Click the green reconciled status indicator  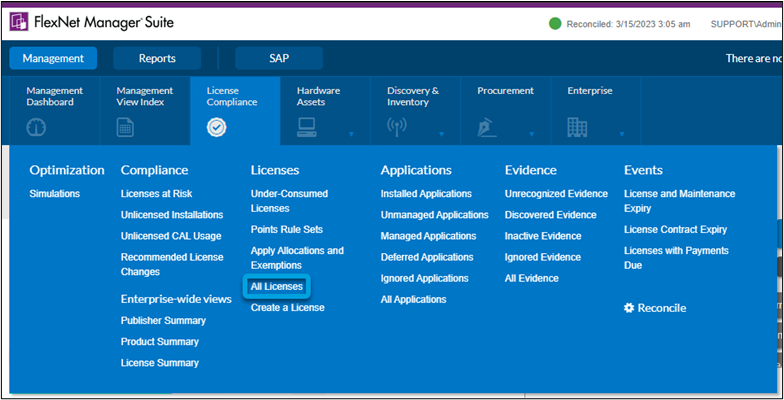tap(555, 24)
